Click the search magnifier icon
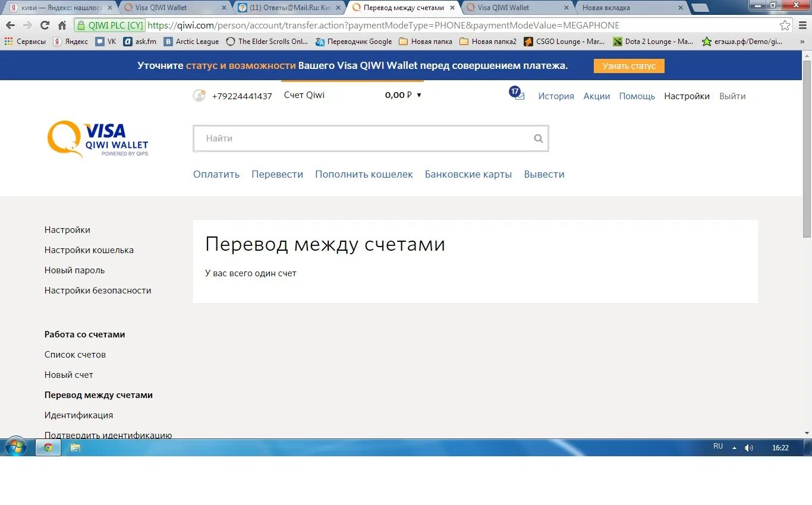The width and height of the screenshot is (812, 505). coord(538,138)
